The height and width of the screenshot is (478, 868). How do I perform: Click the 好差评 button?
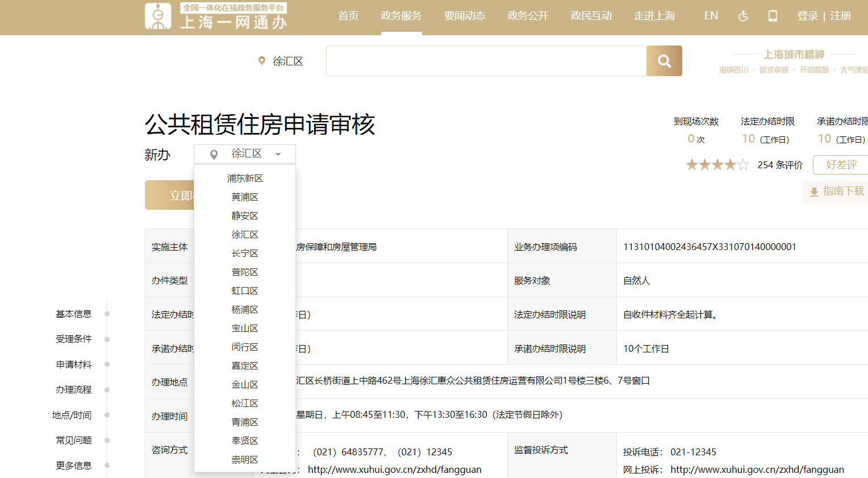point(841,165)
